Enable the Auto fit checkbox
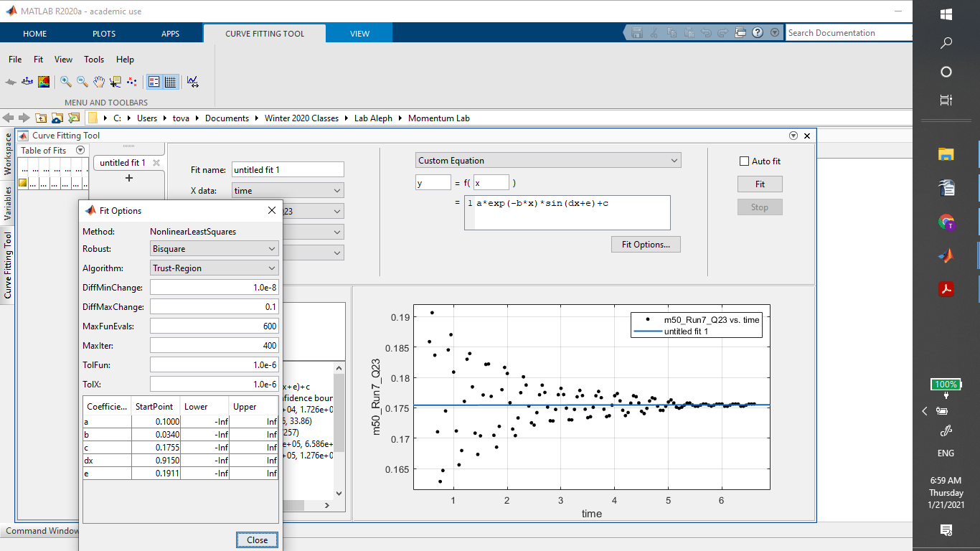980x551 pixels. [744, 161]
